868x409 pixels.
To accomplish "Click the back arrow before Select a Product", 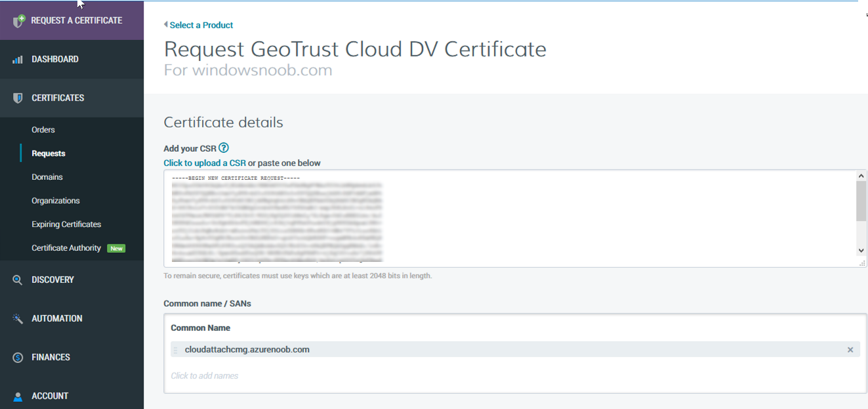I will coord(166,25).
